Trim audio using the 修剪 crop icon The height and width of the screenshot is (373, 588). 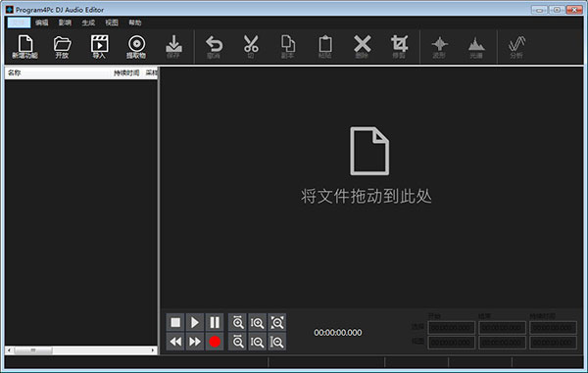tap(399, 47)
